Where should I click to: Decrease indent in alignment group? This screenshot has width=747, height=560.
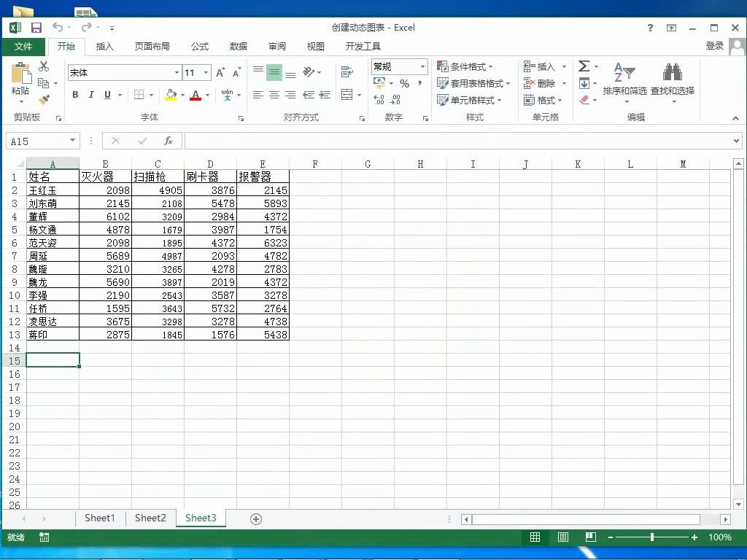tap(309, 95)
